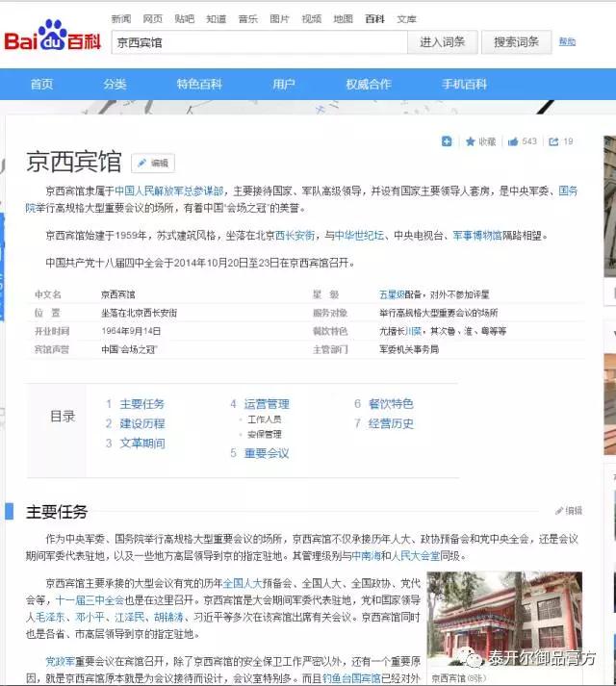Screen dimensions: 616x686
Task: Jump to 经营历史 in table of contents
Action: pyautogui.click(x=391, y=423)
